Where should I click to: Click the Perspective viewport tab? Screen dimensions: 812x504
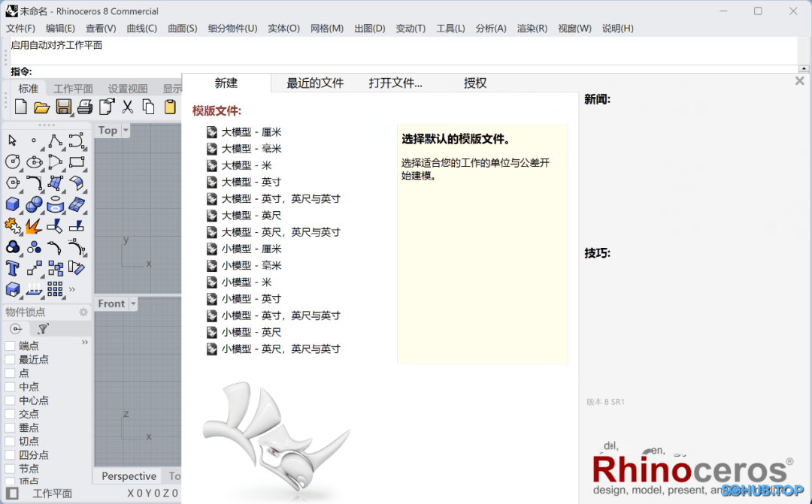tap(128, 476)
